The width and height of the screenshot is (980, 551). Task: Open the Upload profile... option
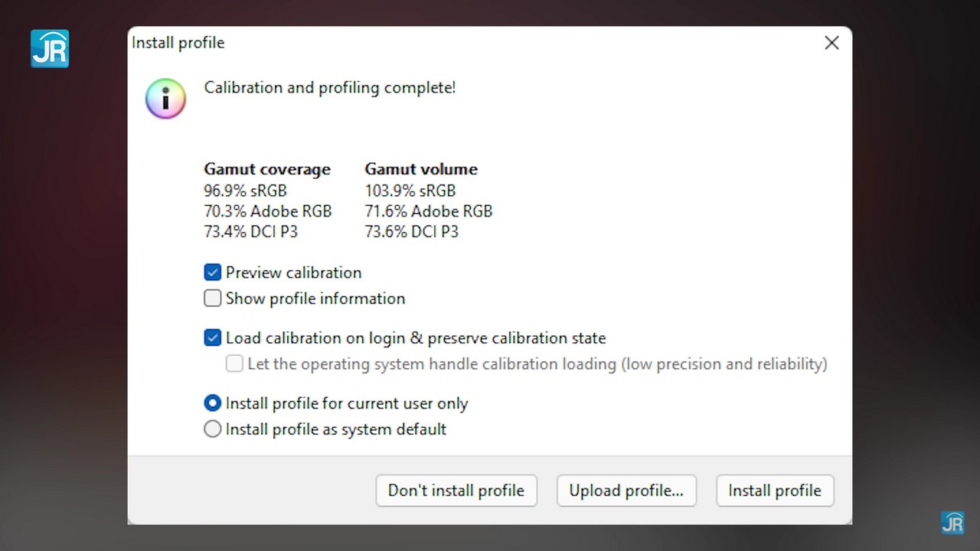pyautogui.click(x=626, y=491)
